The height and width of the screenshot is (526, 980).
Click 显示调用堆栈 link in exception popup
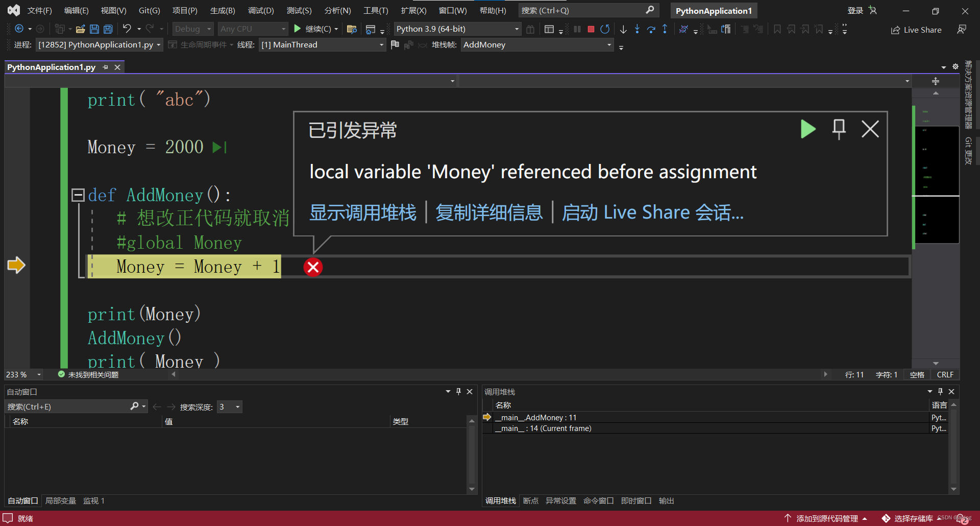tap(363, 213)
